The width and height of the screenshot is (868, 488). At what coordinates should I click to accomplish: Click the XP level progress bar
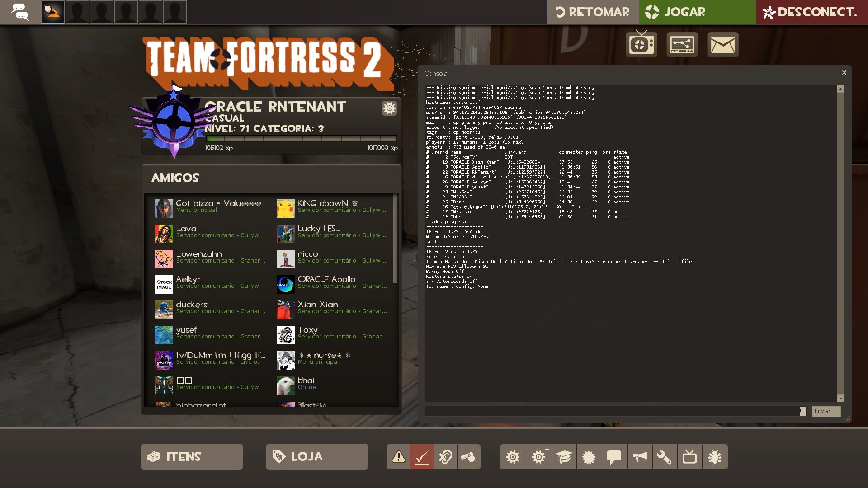point(301,139)
